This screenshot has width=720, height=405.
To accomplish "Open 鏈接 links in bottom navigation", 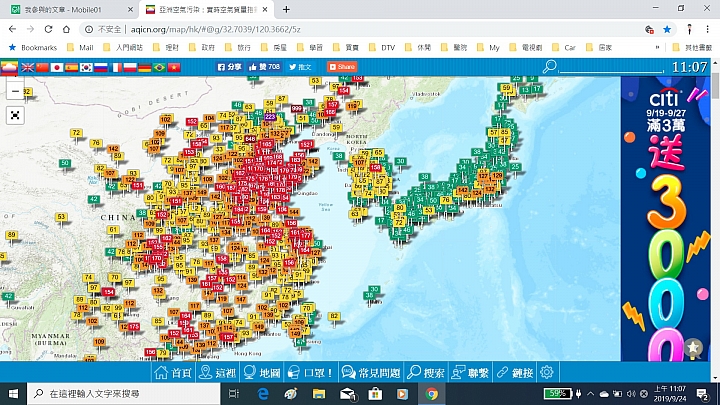I will 514,372.
